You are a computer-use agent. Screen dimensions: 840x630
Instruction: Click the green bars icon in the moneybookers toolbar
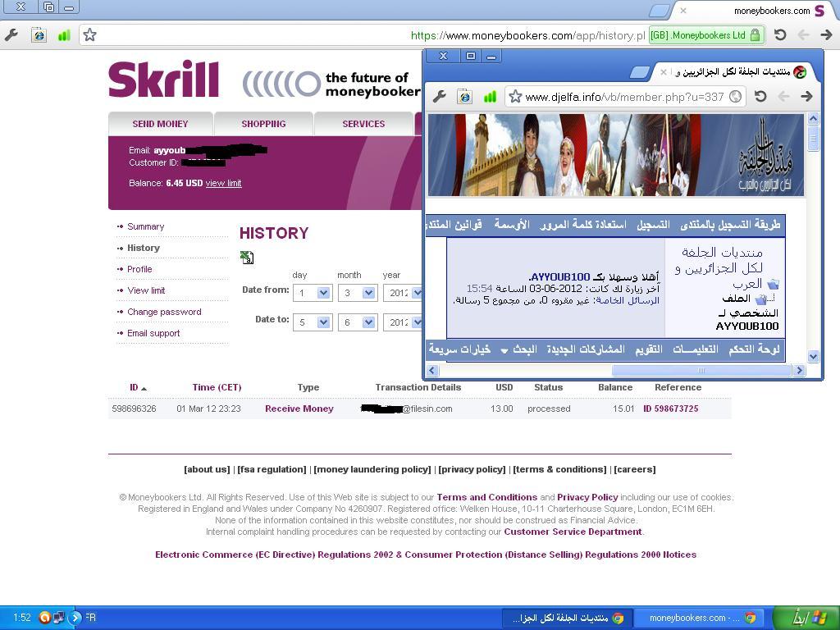64,35
